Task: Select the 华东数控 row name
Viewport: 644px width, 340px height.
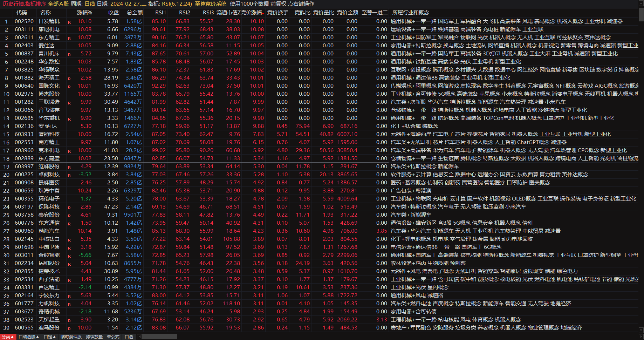Action: click(49, 62)
